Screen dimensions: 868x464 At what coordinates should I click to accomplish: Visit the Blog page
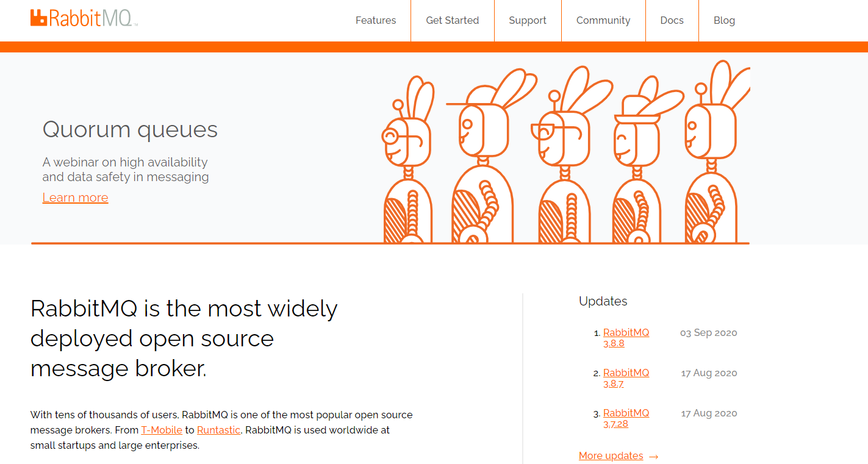tap(724, 20)
